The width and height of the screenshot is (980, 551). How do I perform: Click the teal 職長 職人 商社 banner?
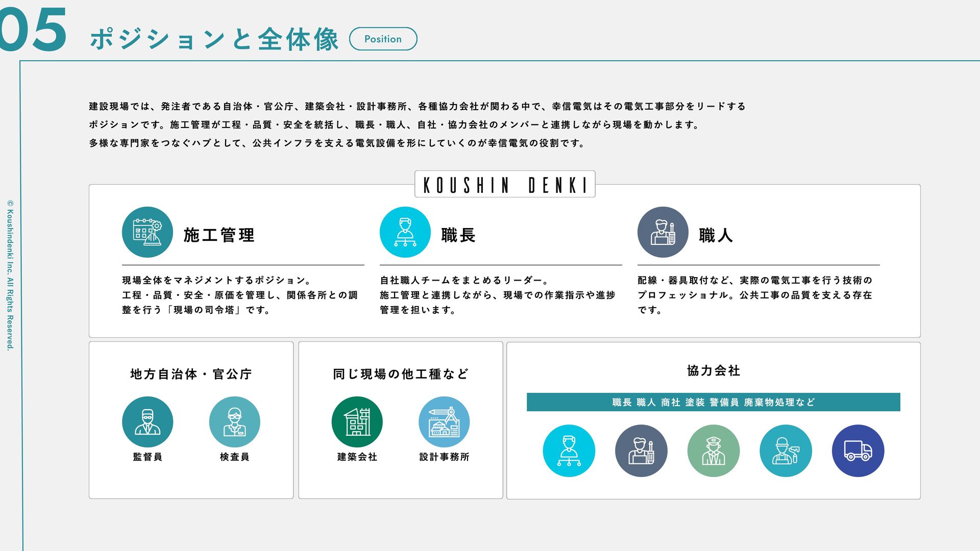[x=713, y=402]
